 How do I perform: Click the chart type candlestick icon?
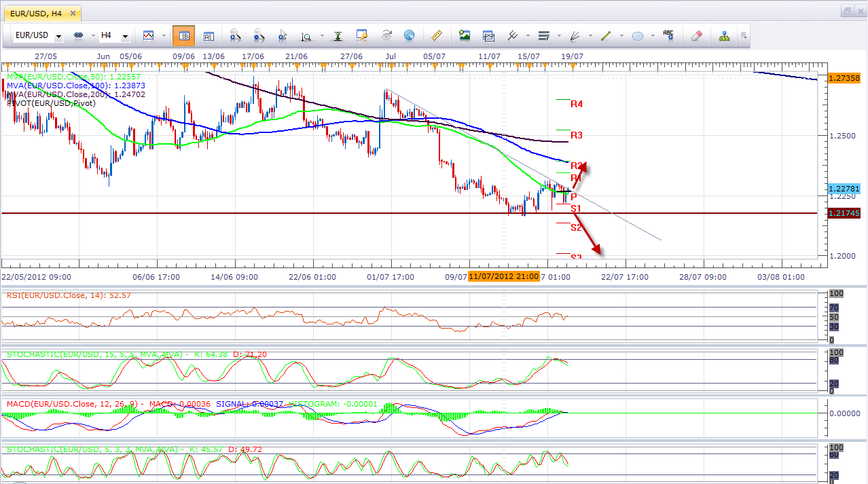(x=148, y=35)
